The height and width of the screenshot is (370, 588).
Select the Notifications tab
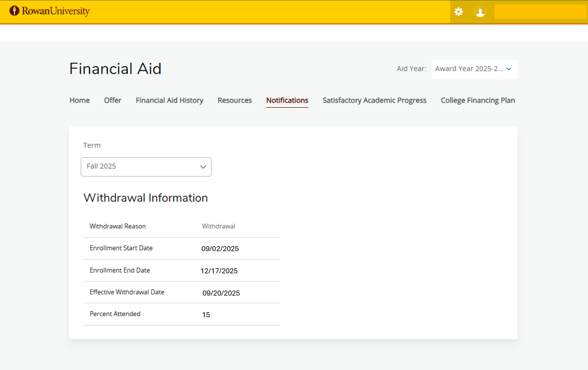pyautogui.click(x=287, y=101)
